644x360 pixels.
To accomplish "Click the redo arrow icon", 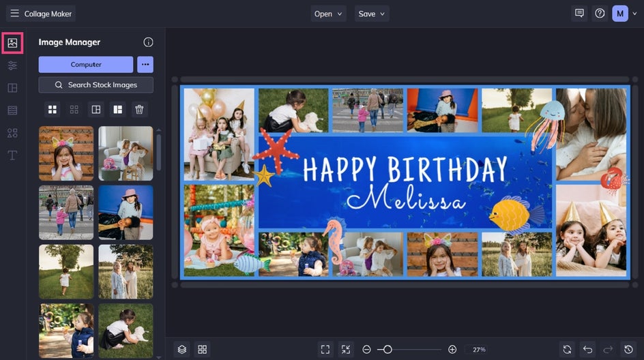I will [x=609, y=349].
